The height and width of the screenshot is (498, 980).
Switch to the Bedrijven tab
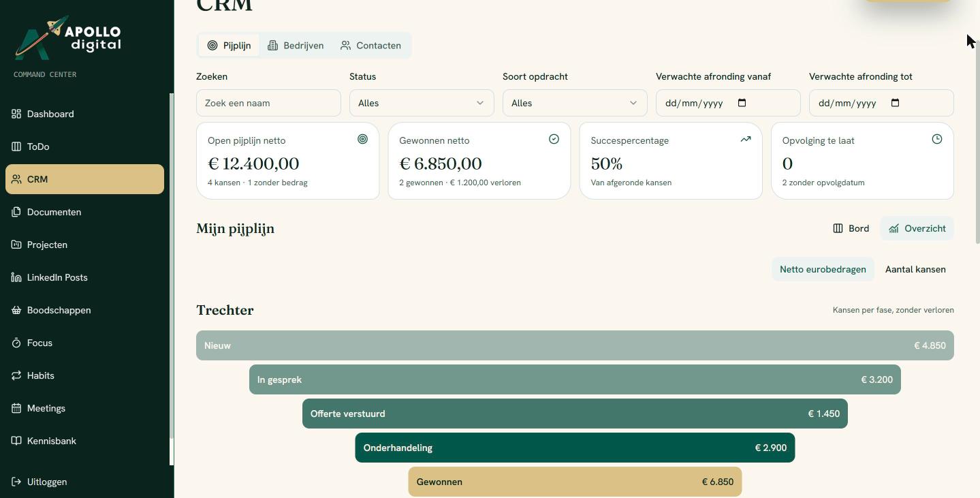tap(296, 46)
